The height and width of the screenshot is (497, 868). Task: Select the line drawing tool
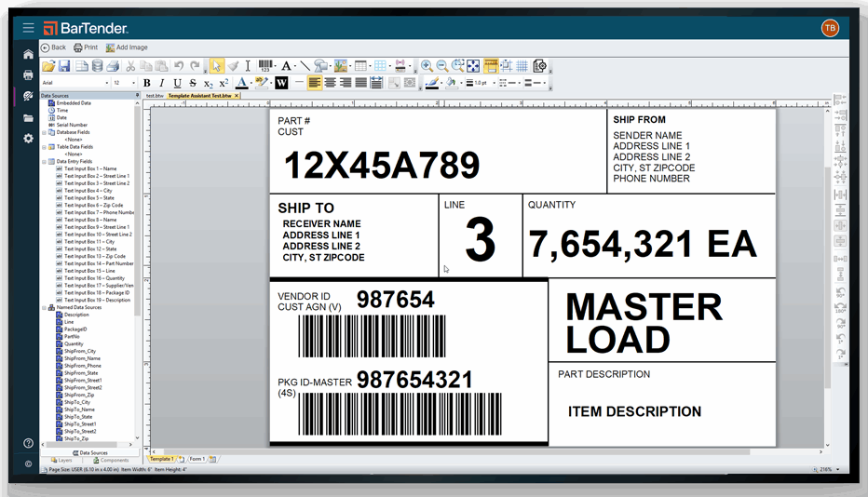coord(304,66)
